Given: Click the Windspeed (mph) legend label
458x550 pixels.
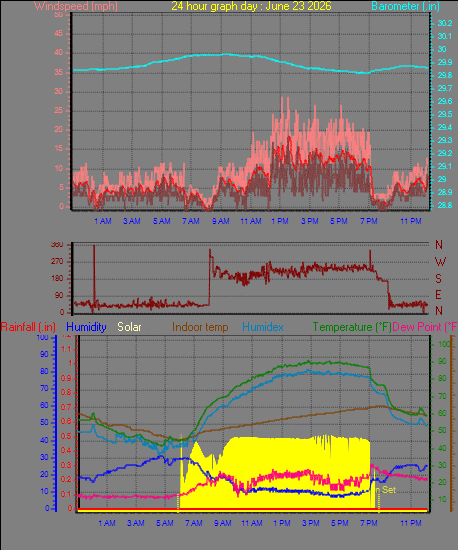Looking at the screenshot, I should click(76, 6).
